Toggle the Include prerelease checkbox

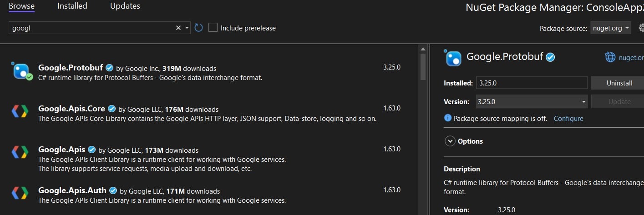coord(213,28)
